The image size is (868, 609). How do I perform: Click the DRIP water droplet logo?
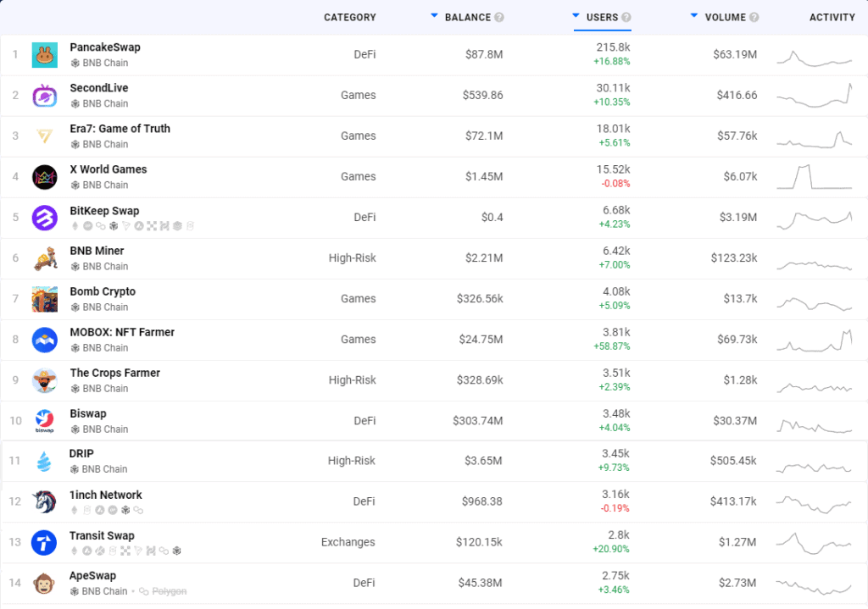click(x=44, y=461)
